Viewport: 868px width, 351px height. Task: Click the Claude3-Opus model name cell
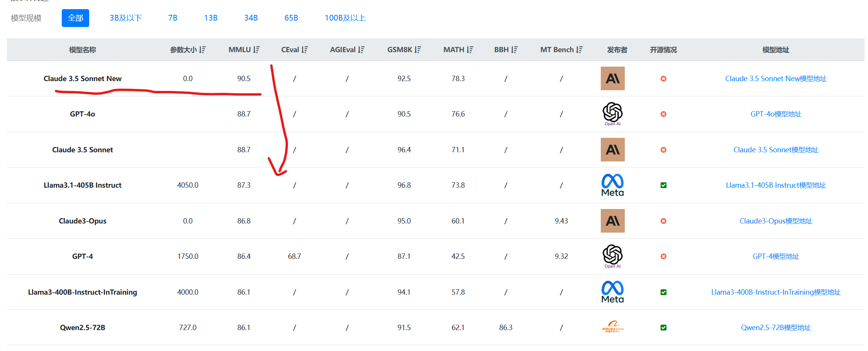tap(82, 221)
